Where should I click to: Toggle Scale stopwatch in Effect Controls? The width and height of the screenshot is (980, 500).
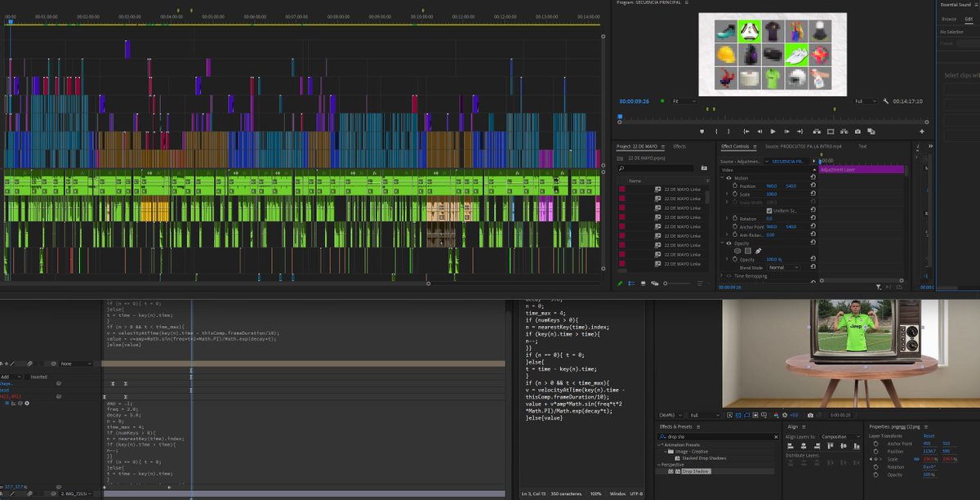tap(735, 194)
